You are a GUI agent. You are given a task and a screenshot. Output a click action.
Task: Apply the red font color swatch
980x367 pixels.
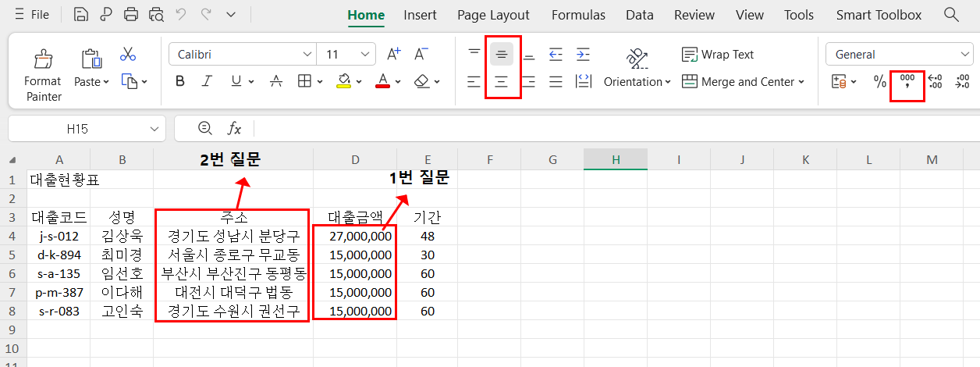pos(382,81)
